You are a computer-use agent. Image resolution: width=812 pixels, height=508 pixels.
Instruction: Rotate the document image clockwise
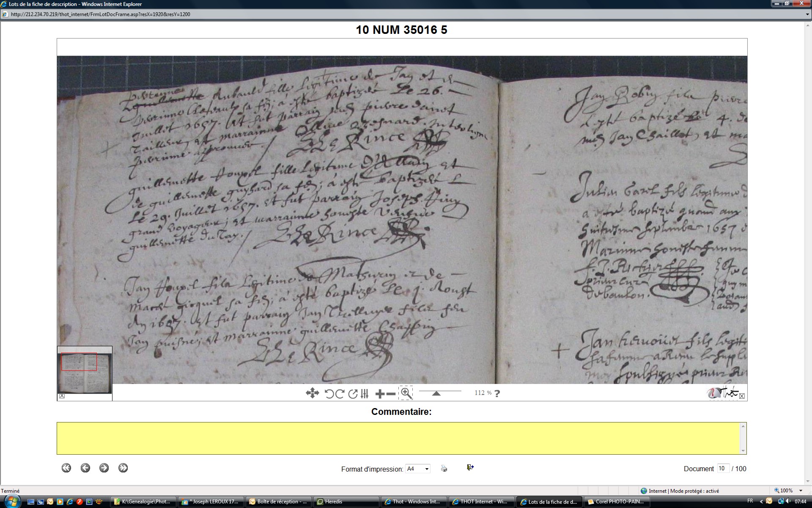click(x=340, y=394)
